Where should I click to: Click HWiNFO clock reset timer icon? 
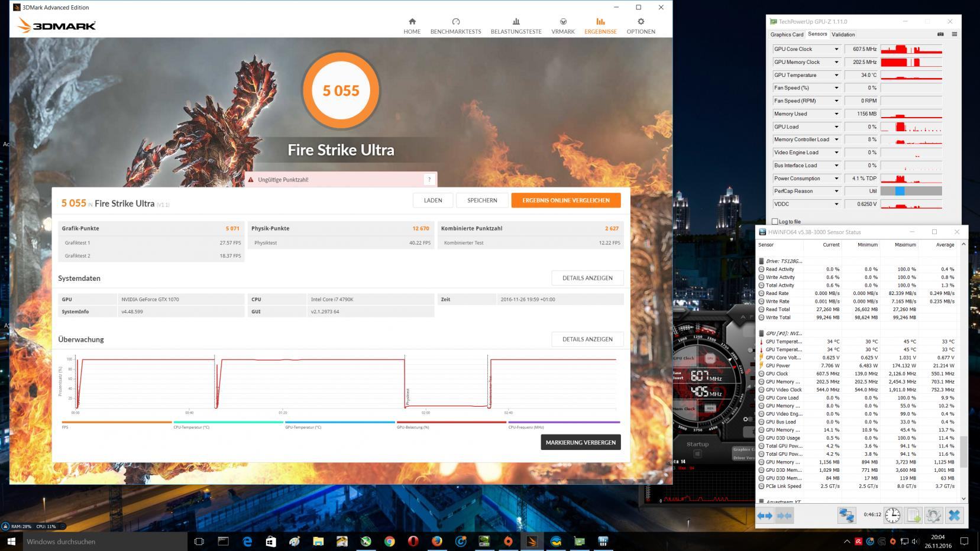[x=892, y=516]
